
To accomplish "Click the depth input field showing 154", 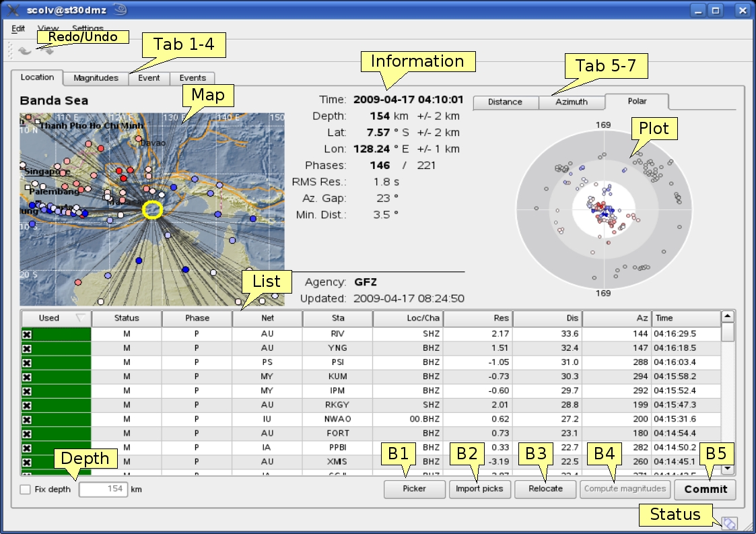I will pos(103,489).
